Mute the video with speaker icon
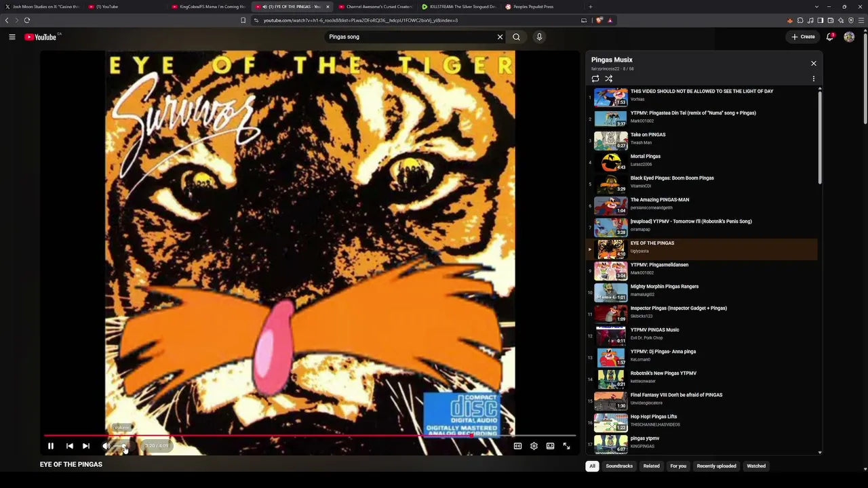The width and height of the screenshot is (868, 488). coord(106,446)
